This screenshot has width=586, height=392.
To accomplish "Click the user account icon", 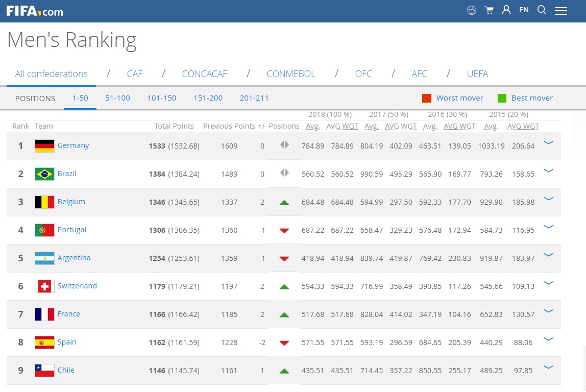I will 506,10.
